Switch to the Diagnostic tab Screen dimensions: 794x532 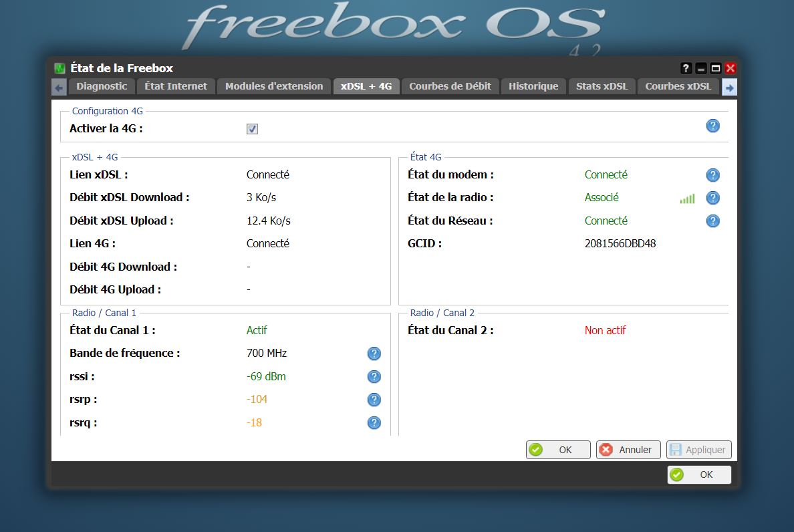point(102,86)
